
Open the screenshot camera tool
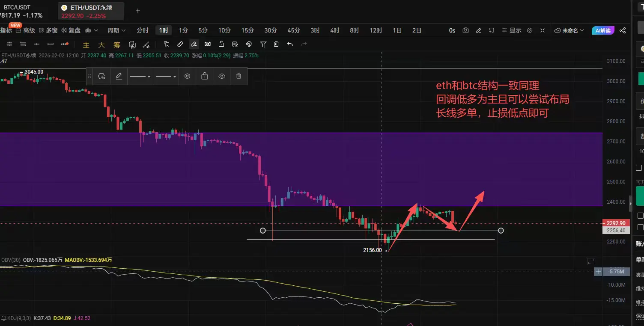465,30
